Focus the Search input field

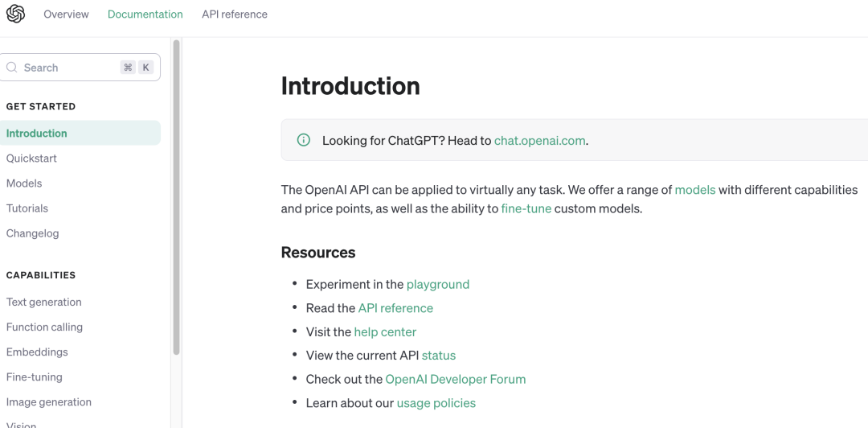click(80, 67)
